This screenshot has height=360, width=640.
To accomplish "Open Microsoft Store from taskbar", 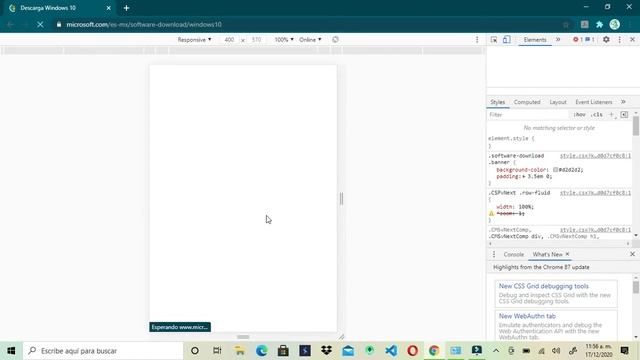I will click(x=283, y=351).
